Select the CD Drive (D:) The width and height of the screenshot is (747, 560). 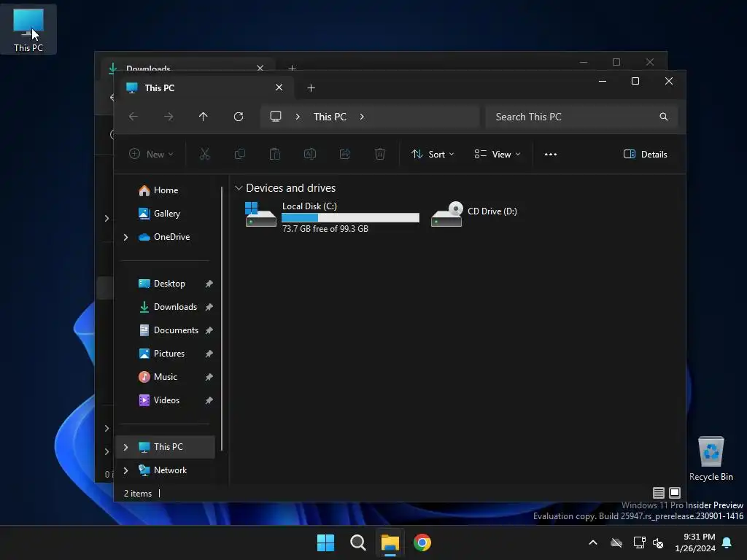click(474, 214)
